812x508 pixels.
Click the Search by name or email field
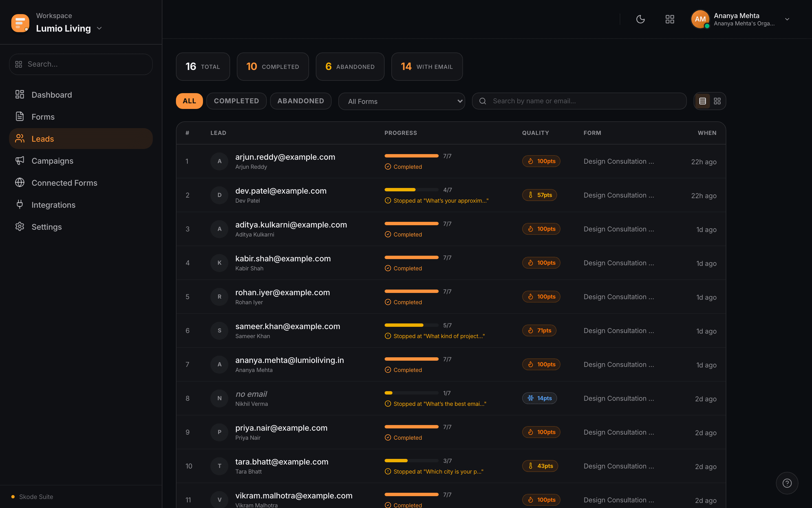click(579, 101)
